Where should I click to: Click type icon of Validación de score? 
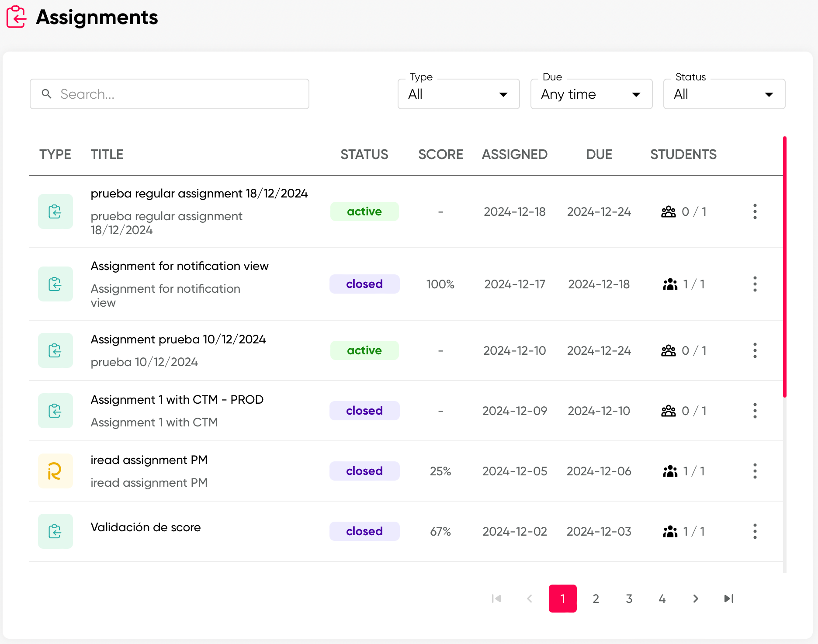pyautogui.click(x=55, y=531)
